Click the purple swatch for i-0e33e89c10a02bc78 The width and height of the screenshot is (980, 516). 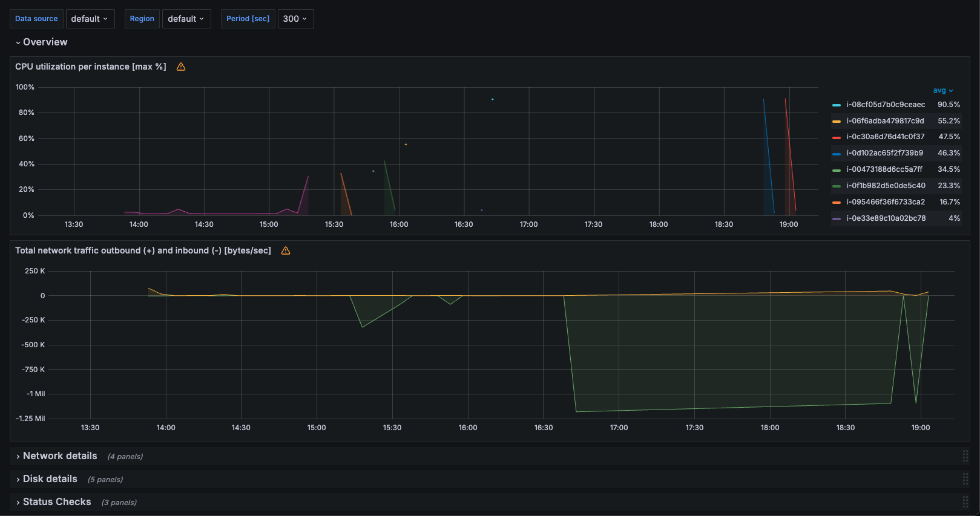837,218
